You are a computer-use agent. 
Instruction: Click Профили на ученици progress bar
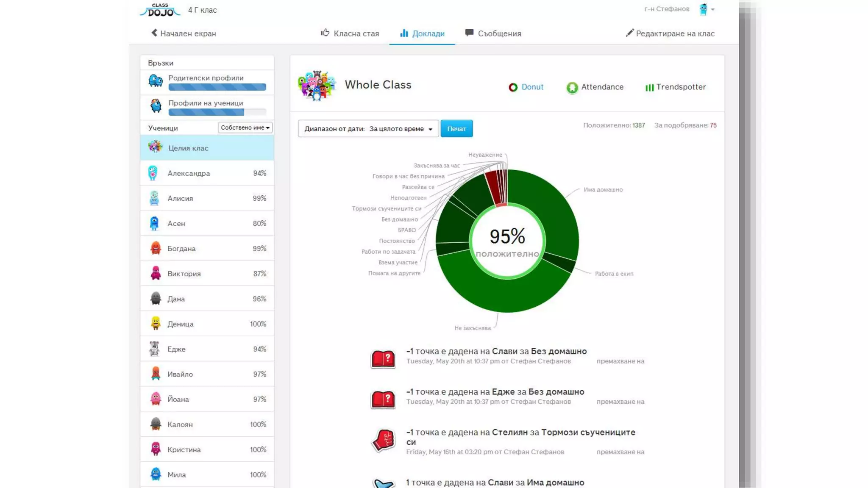(x=217, y=112)
